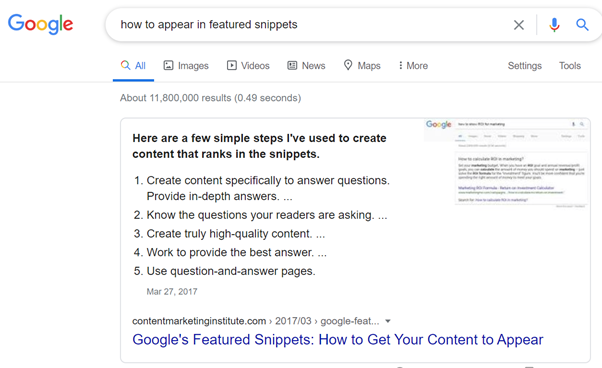Expand the More menu
The image size is (602, 368).
(413, 66)
